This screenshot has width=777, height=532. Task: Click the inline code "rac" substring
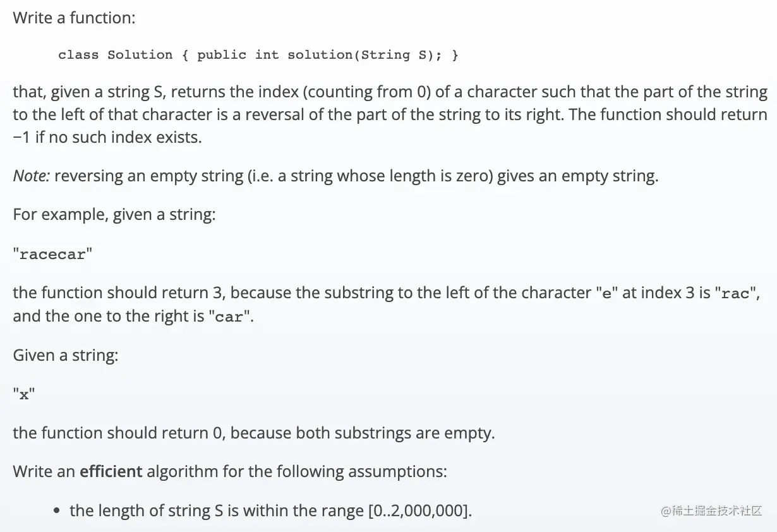735,294
